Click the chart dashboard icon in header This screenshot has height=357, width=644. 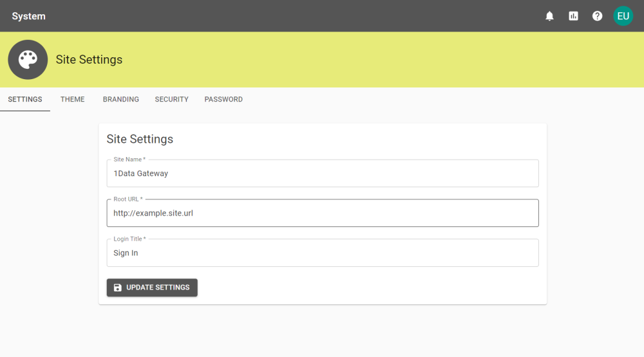(x=573, y=16)
